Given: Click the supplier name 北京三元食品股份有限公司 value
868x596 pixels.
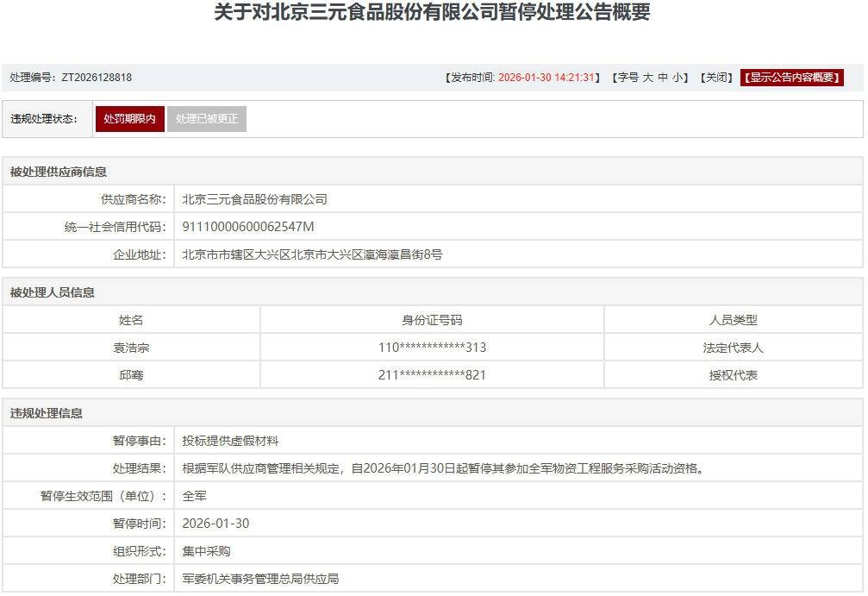Looking at the screenshot, I should (x=254, y=199).
